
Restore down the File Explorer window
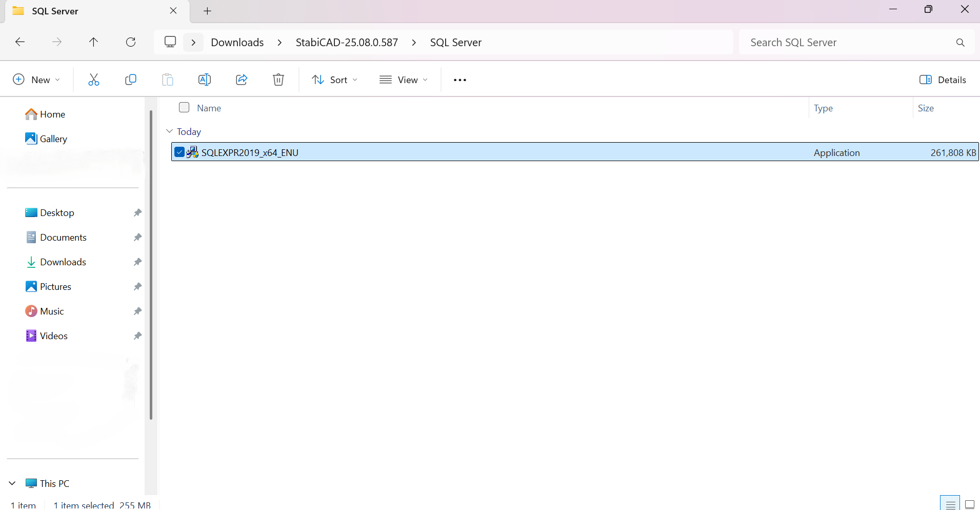[928, 9]
